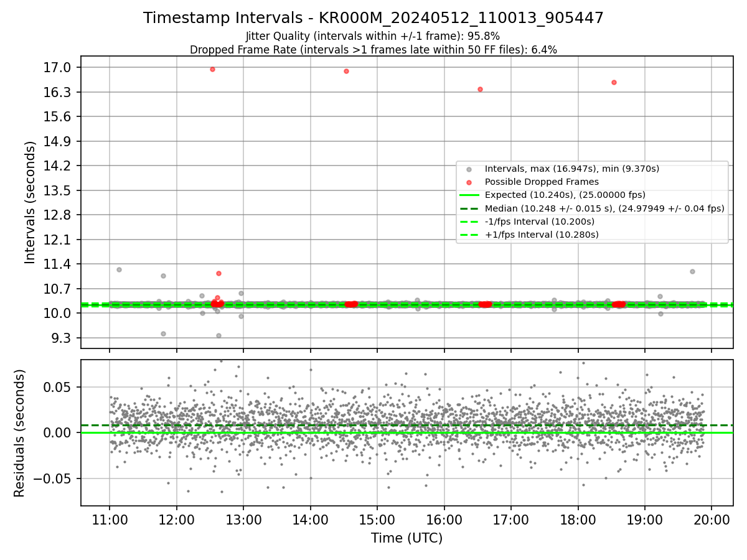
Task: Click the grey low outlier near 9.4 before 12:00
Action: 163,334
